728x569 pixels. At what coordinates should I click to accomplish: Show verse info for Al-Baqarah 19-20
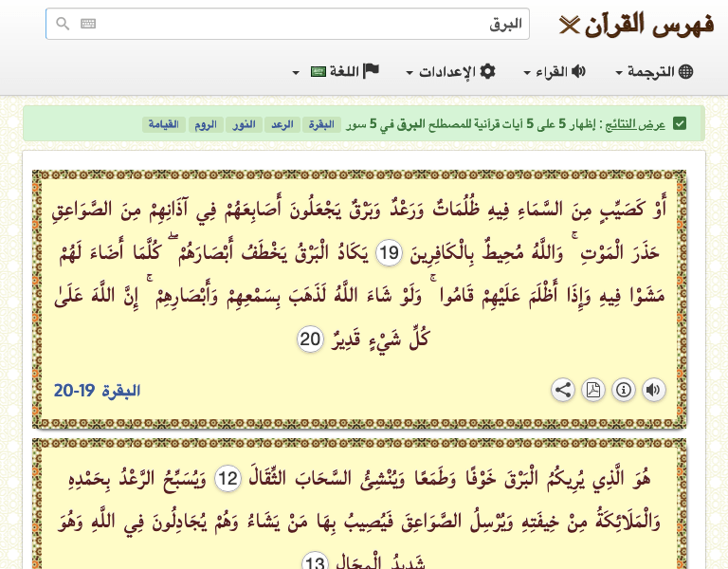[x=624, y=390]
